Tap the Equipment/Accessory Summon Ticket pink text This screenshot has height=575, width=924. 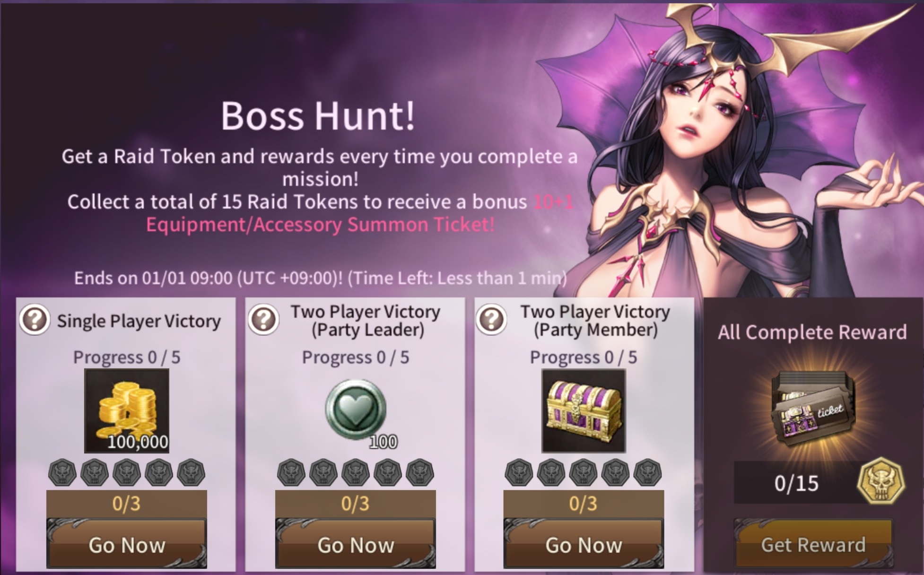[320, 224]
